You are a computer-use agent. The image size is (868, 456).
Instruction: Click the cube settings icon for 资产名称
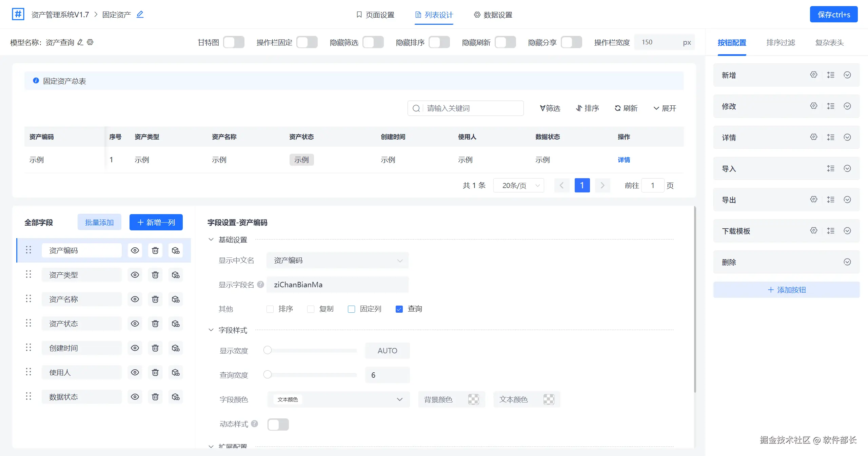(x=175, y=299)
